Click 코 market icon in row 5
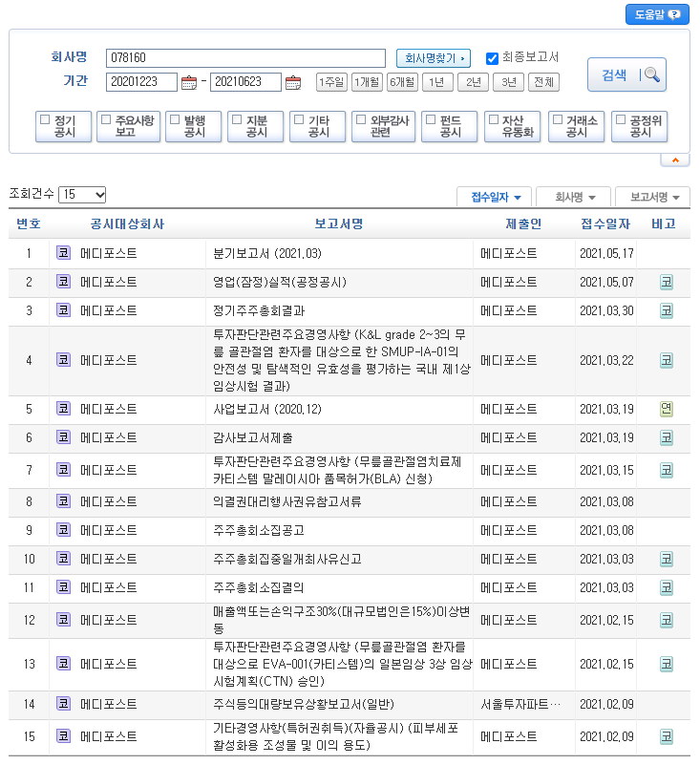 pyautogui.click(x=63, y=409)
